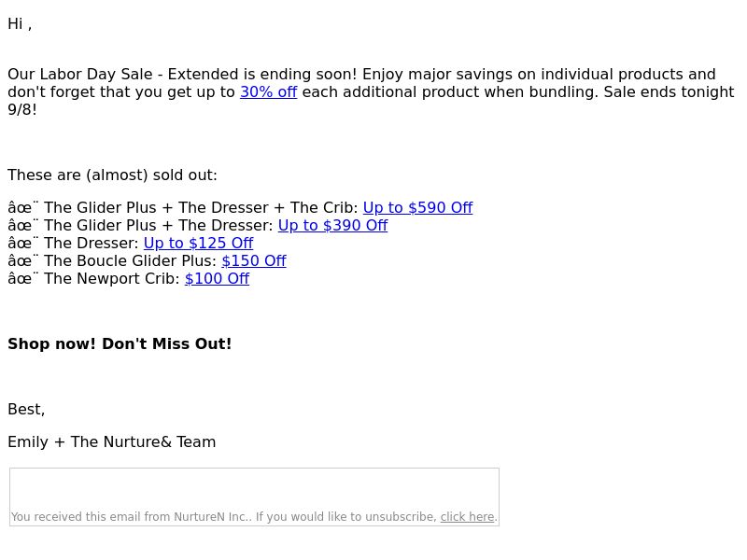The image size is (747, 560).
Task: Click the These are (almost) sold out line
Action: pyautogui.click(x=112, y=175)
